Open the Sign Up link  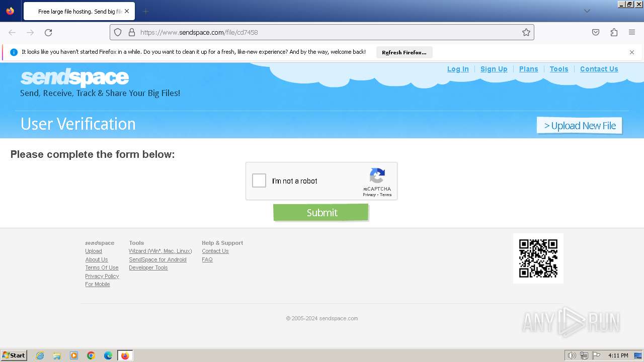tap(494, 69)
